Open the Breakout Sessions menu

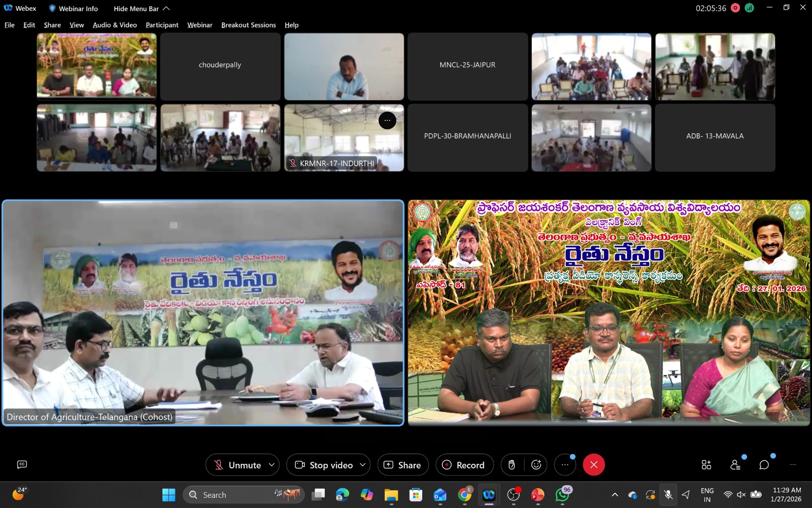tap(248, 25)
